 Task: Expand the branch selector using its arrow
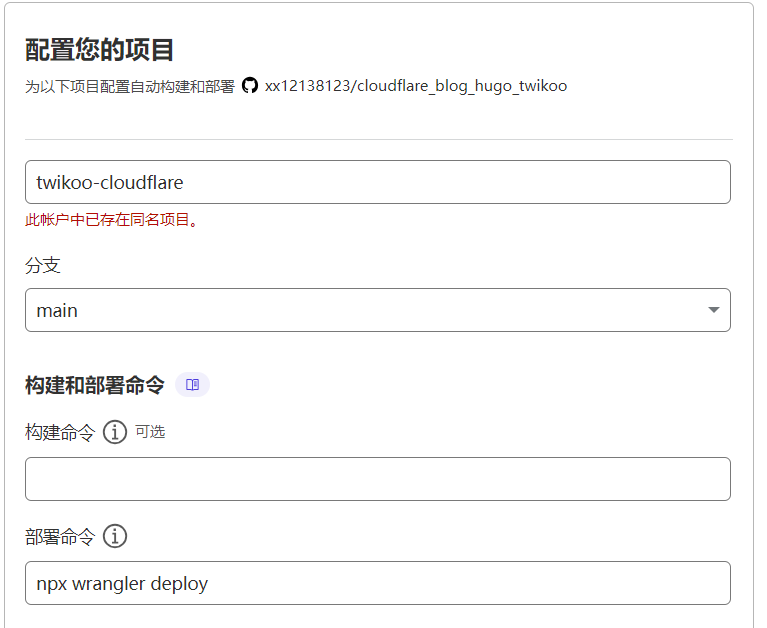713,310
